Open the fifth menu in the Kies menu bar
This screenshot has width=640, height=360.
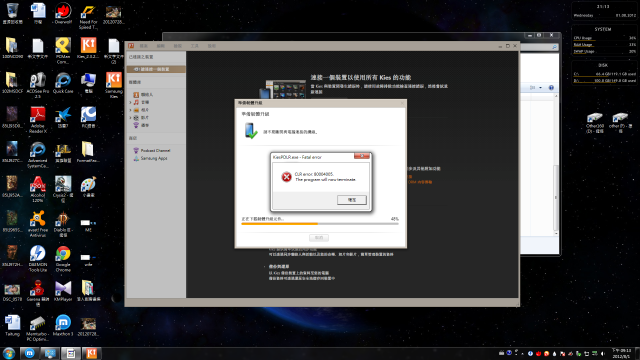211,46
